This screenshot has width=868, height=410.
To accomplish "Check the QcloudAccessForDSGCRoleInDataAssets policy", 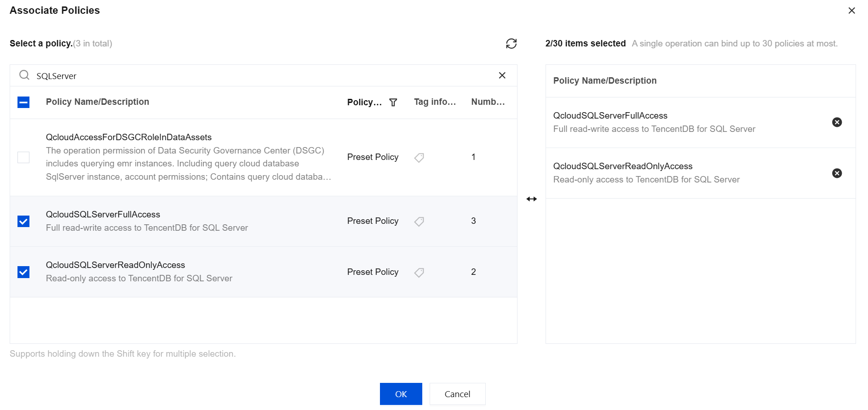I will [23, 158].
